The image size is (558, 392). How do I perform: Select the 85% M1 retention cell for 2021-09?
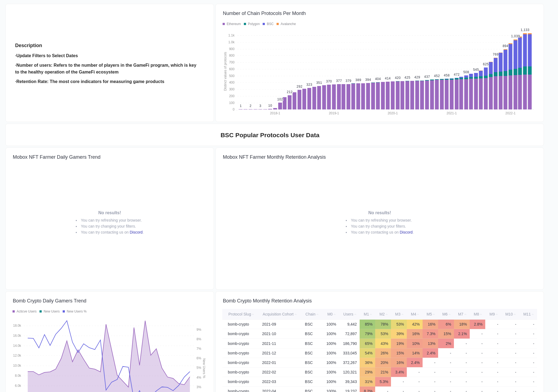368,324
